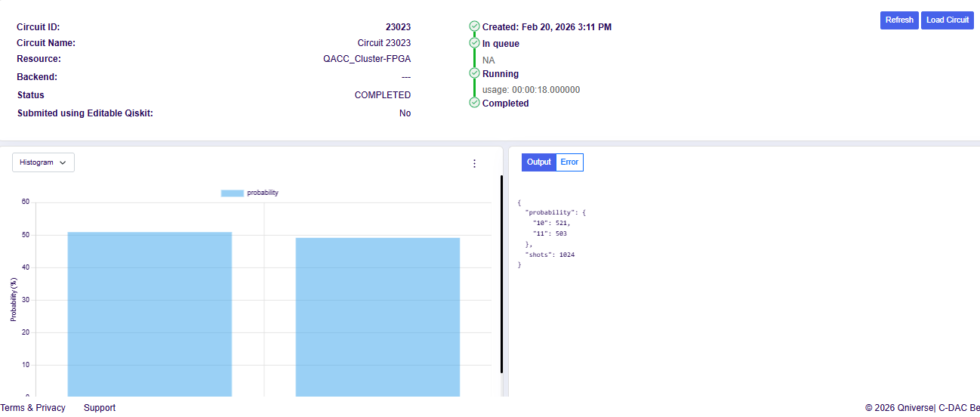Click the check icon next to In queue
980x417 pixels.
474,43
